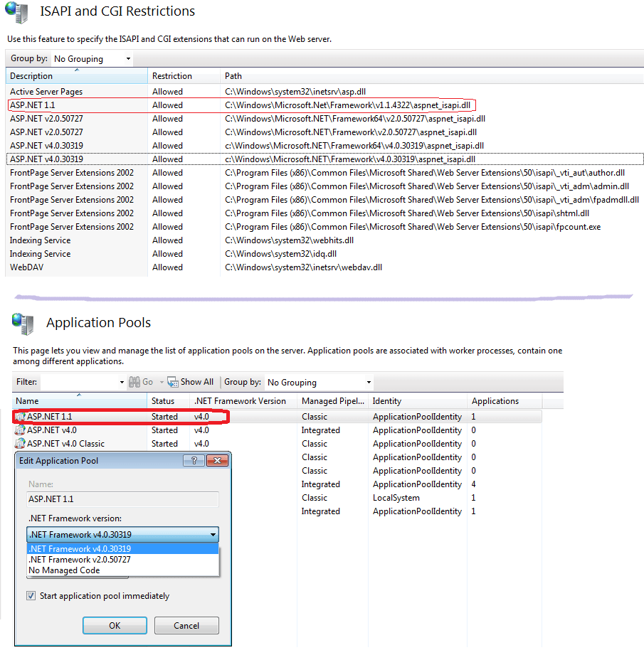Select the ASP.NET 1.1 ISAPI restriction row
This screenshot has height=655, width=644.
pos(324,105)
